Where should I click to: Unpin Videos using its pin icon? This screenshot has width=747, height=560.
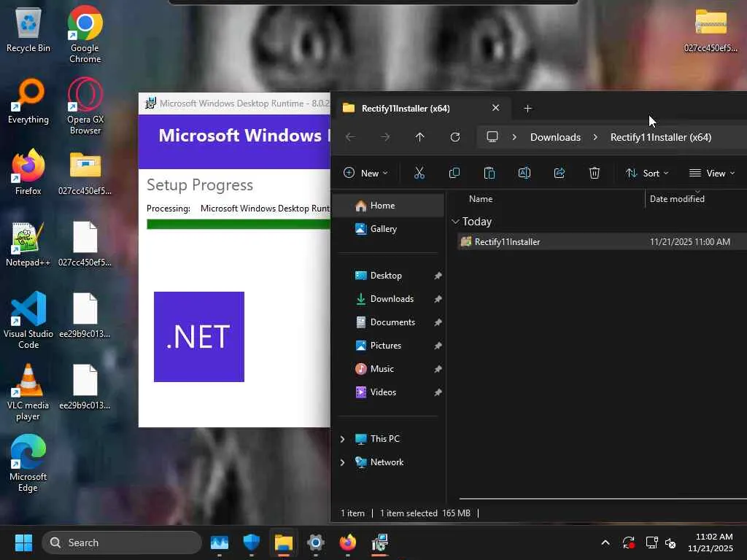438,392
